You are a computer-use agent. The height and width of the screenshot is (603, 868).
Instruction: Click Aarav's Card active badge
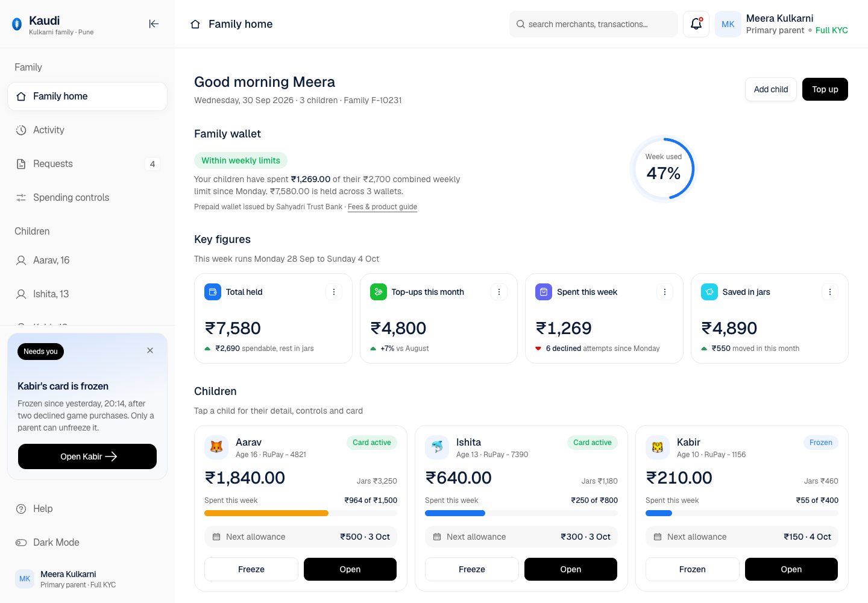372,443
